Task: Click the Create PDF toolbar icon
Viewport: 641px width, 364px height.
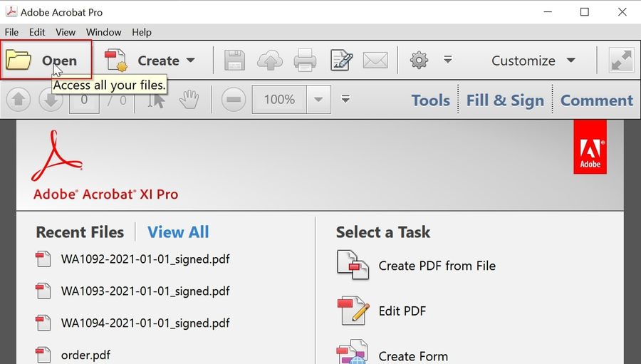Action: [x=115, y=61]
